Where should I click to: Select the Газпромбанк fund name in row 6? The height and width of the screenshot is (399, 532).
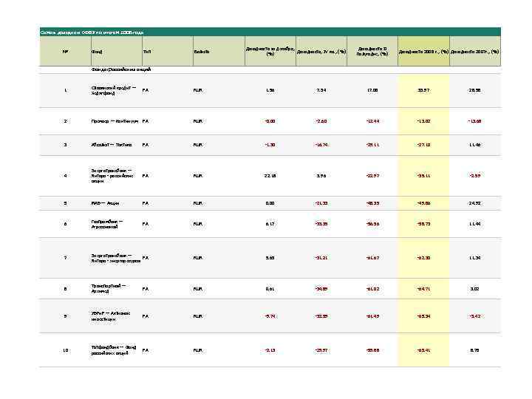click(x=107, y=224)
